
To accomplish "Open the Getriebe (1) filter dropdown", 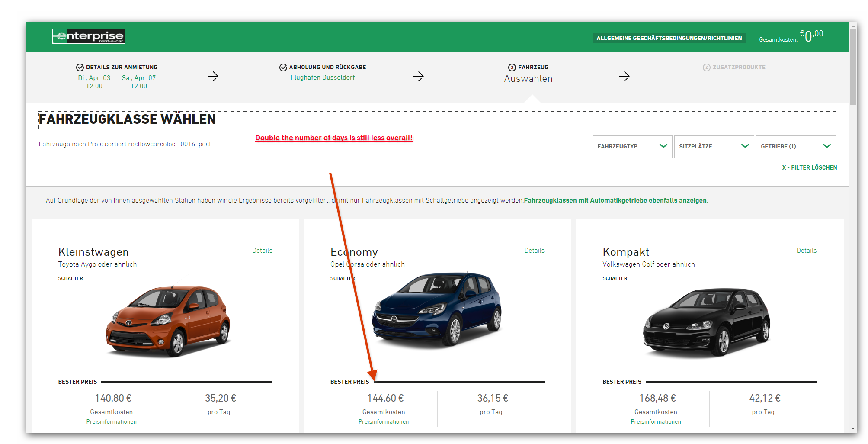I will point(796,147).
